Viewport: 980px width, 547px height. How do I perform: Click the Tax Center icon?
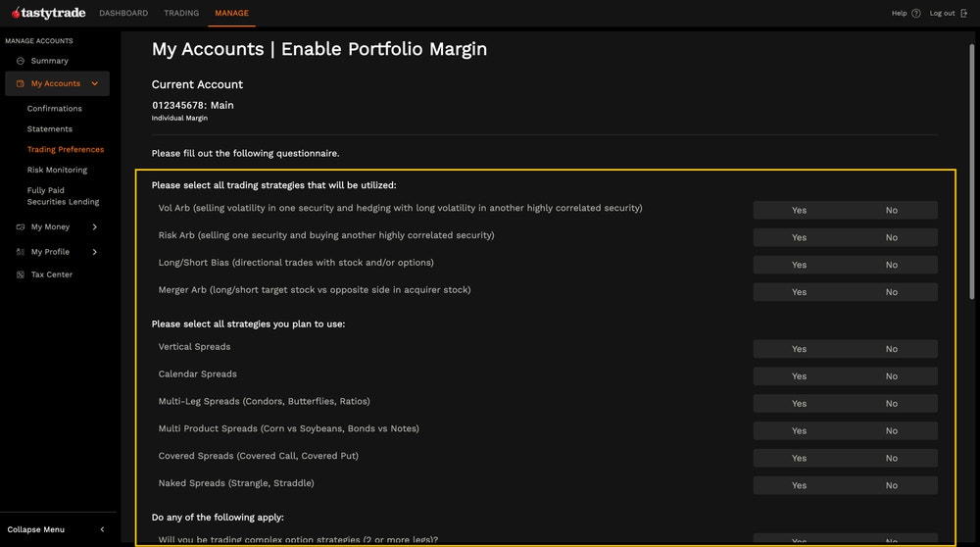coord(20,274)
